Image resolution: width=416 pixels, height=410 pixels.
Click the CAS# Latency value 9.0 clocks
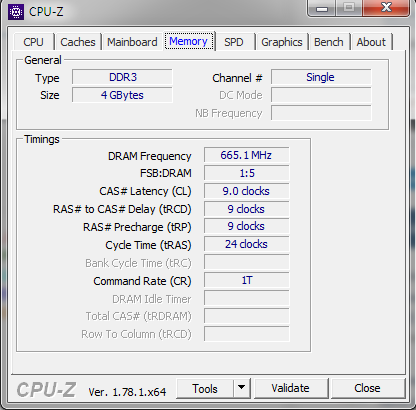[x=246, y=191]
